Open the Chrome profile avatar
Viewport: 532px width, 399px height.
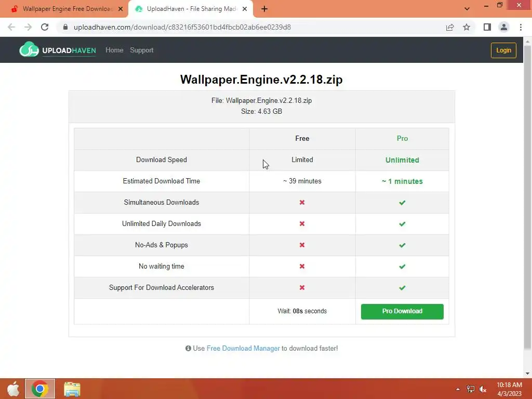point(504,27)
